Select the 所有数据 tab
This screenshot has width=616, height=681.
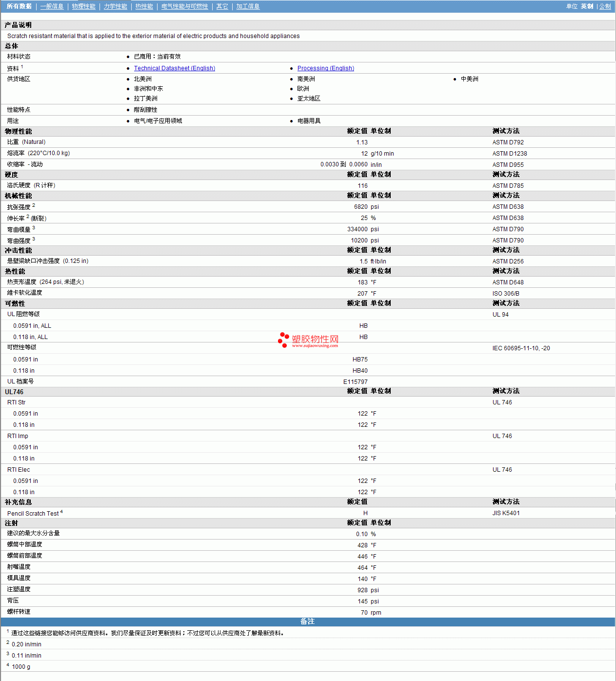tap(19, 6)
